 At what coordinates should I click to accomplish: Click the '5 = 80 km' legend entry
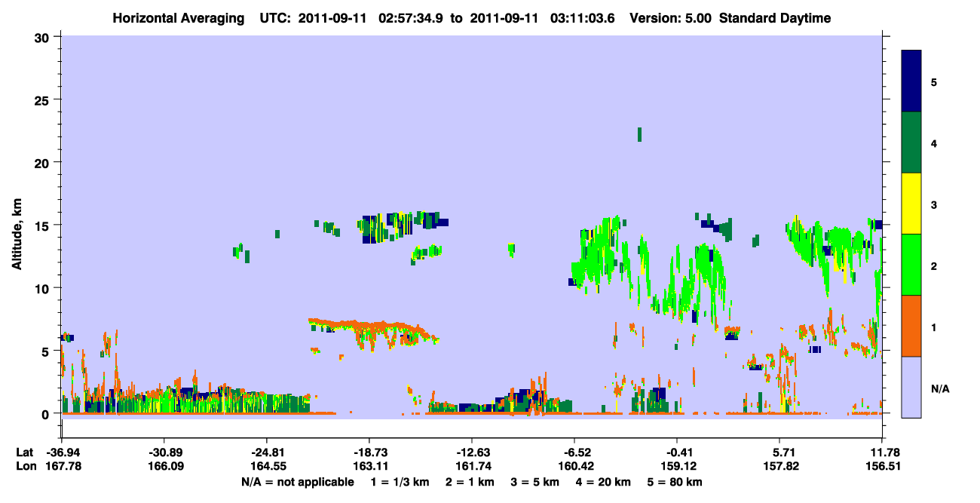click(x=675, y=482)
